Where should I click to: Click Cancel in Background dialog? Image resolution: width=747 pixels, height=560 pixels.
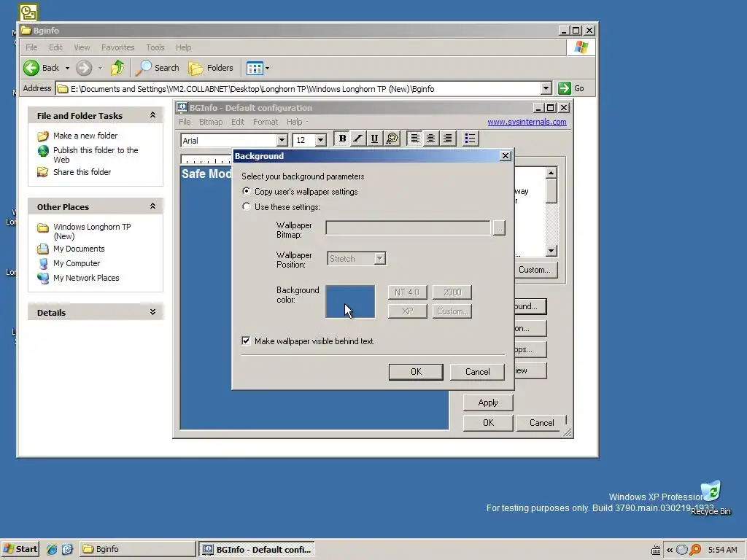[x=477, y=371]
